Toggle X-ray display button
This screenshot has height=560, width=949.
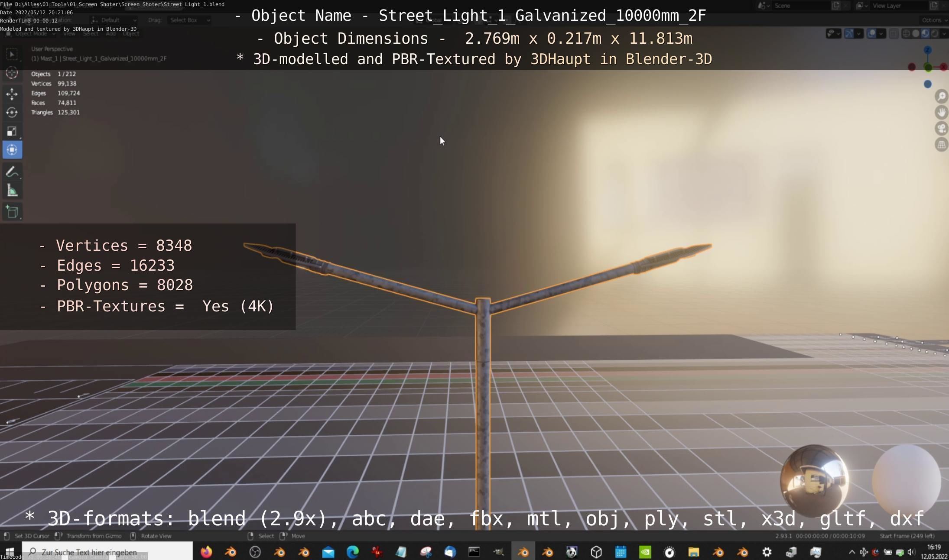(x=893, y=34)
